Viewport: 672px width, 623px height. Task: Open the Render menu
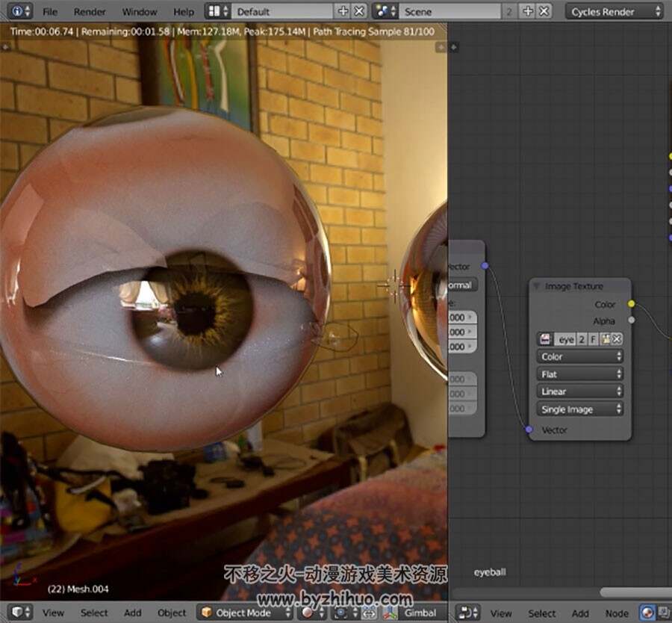point(90,12)
